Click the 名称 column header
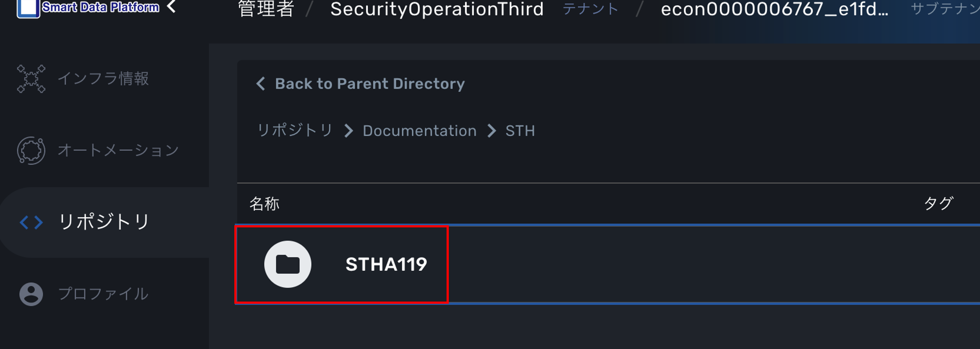The image size is (980, 349). tap(264, 204)
